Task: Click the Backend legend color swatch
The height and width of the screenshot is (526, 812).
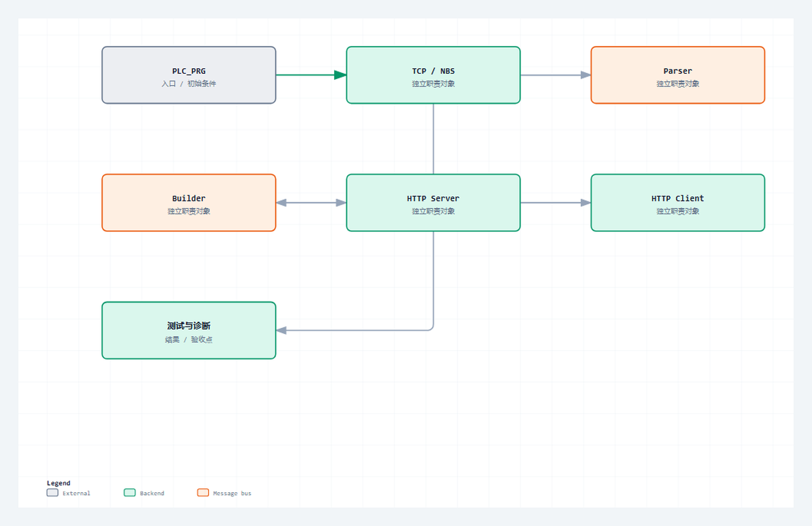Action: 130,493
